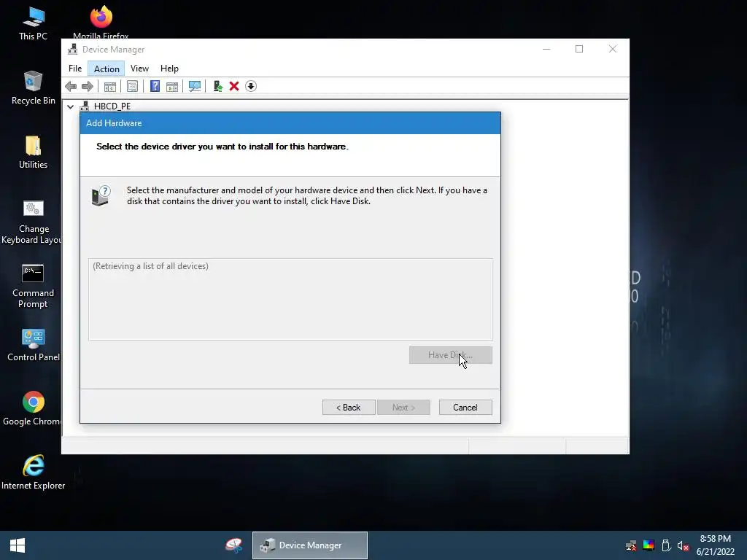Click the Update device driver icon
The width and height of the screenshot is (747, 560).
[x=217, y=86]
